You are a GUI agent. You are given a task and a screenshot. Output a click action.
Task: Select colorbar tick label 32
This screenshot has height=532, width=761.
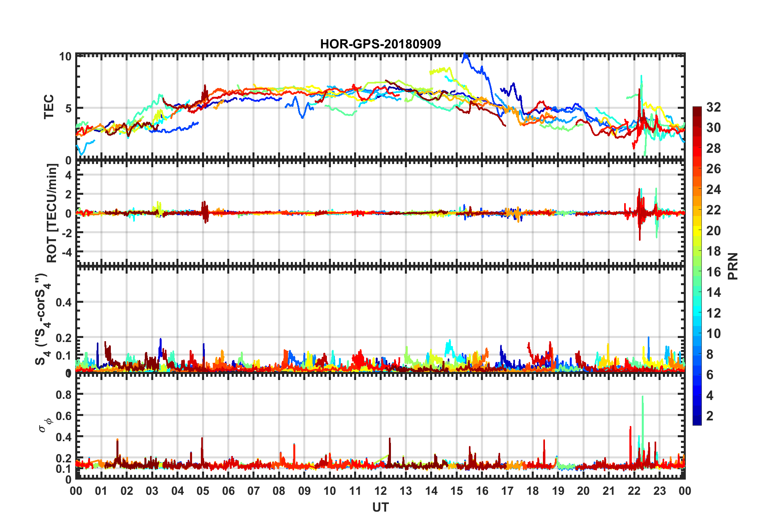click(x=713, y=107)
